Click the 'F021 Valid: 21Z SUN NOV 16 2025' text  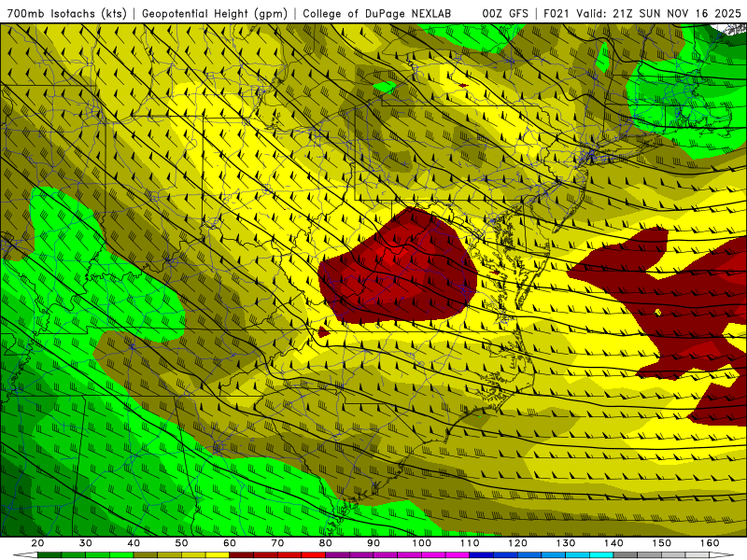(x=642, y=13)
